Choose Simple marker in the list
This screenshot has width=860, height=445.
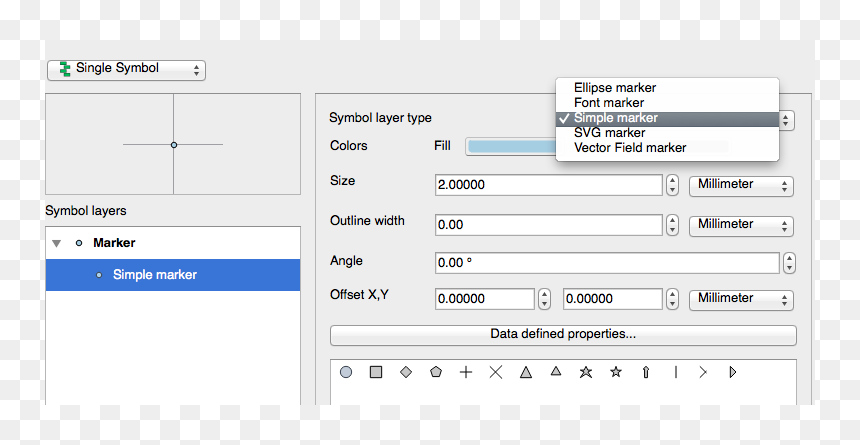(667, 118)
